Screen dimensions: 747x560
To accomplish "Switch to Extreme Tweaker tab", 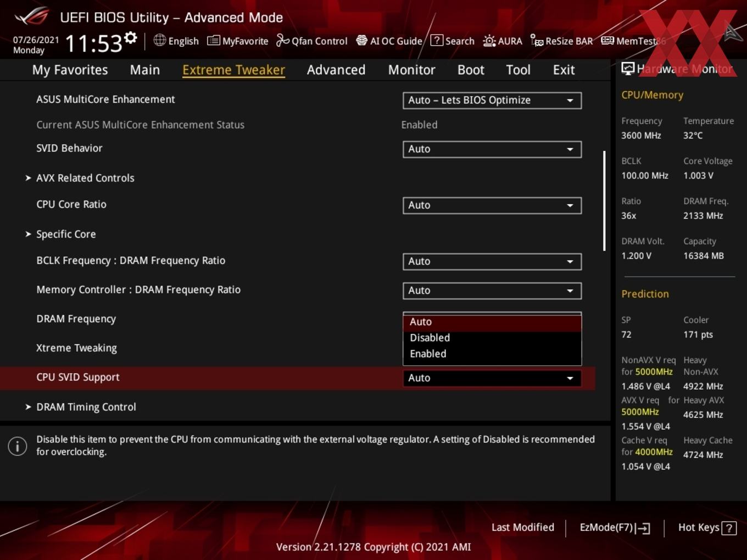I will (x=233, y=70).
